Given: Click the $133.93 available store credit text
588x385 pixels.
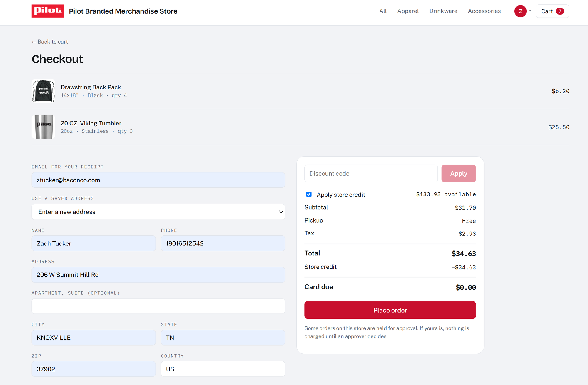Looking at the screenshot, I should point(446,194).
